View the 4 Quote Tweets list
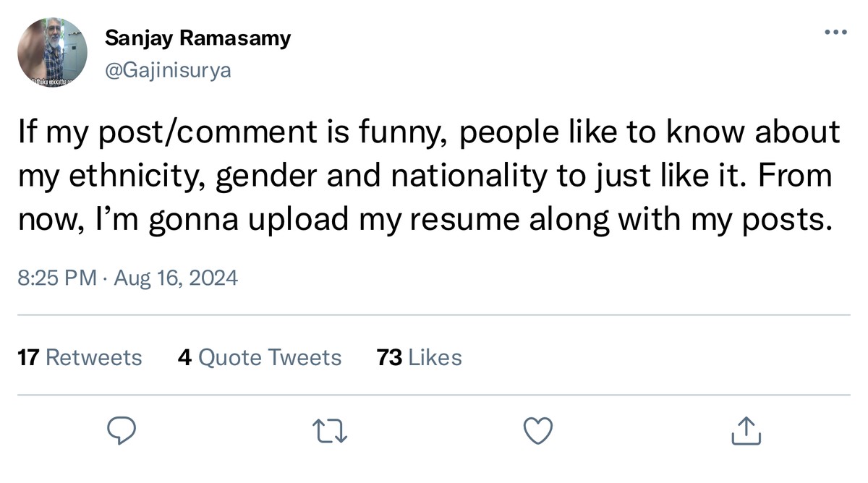868x483 pixels. coord(260,357)
